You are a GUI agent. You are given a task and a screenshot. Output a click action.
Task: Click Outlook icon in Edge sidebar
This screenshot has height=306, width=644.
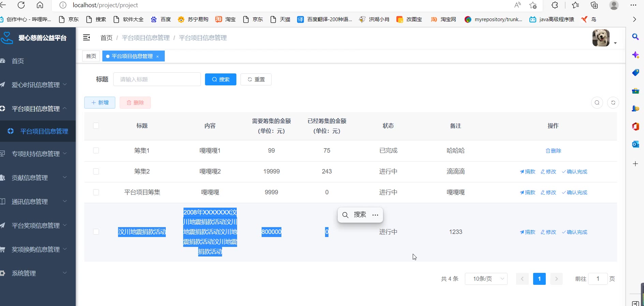click(635, 144)
